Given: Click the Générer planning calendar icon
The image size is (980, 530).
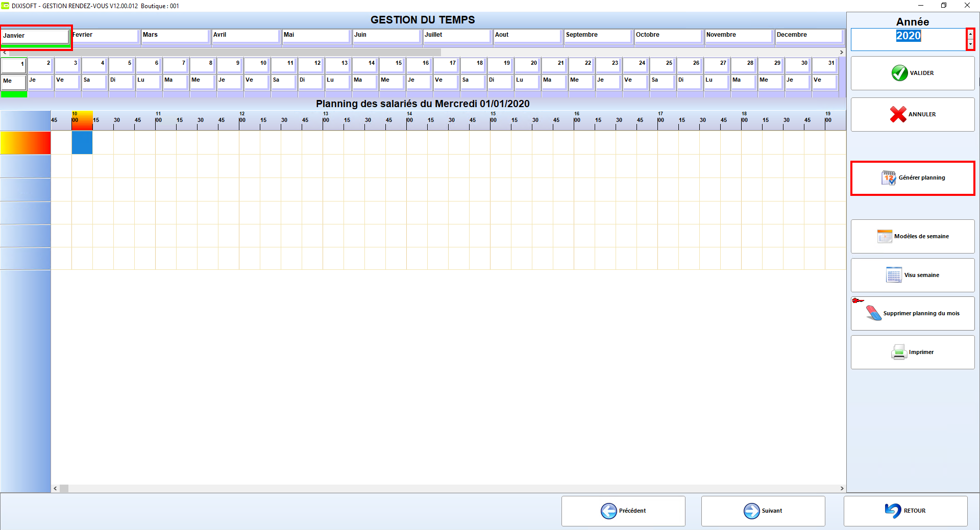Looking at the screenshot, I should pyautogui.click(x=889, y=178).
